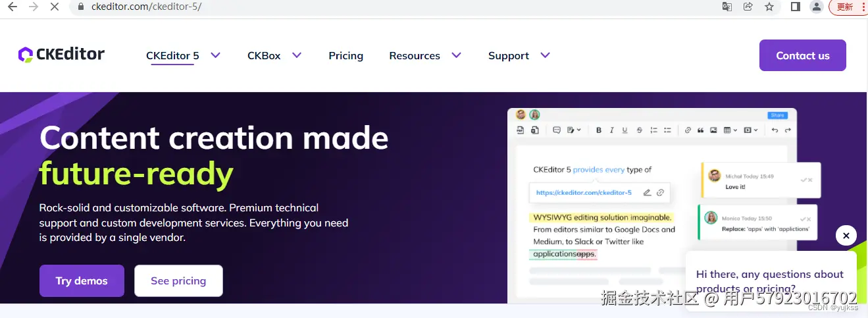Click the Contact us button

point(803,55)
